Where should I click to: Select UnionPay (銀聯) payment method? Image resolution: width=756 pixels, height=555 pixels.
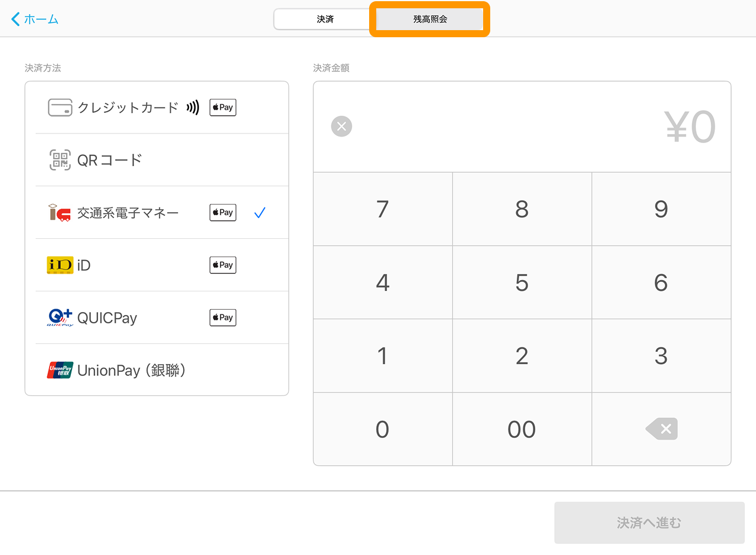pyautogui.click(x=132, y=371)
